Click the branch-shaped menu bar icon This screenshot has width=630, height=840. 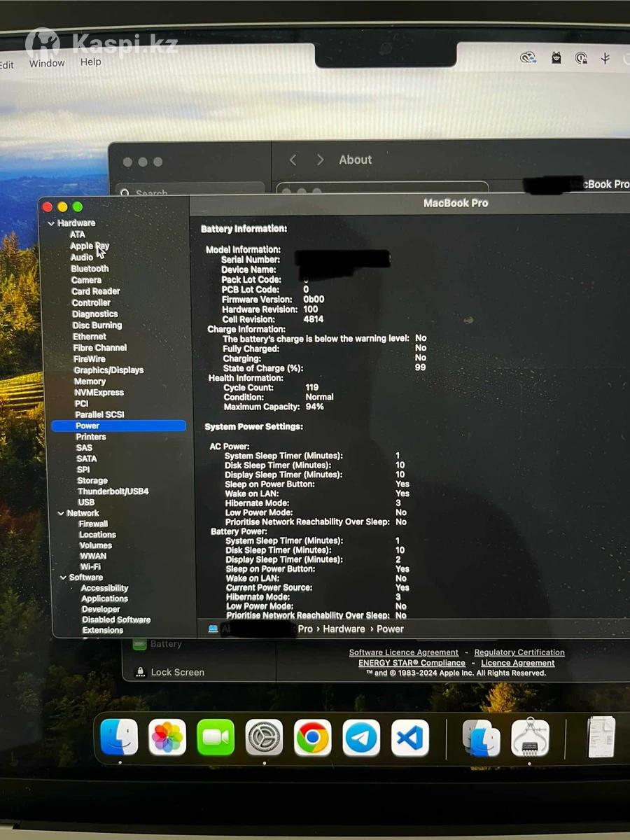605,58
